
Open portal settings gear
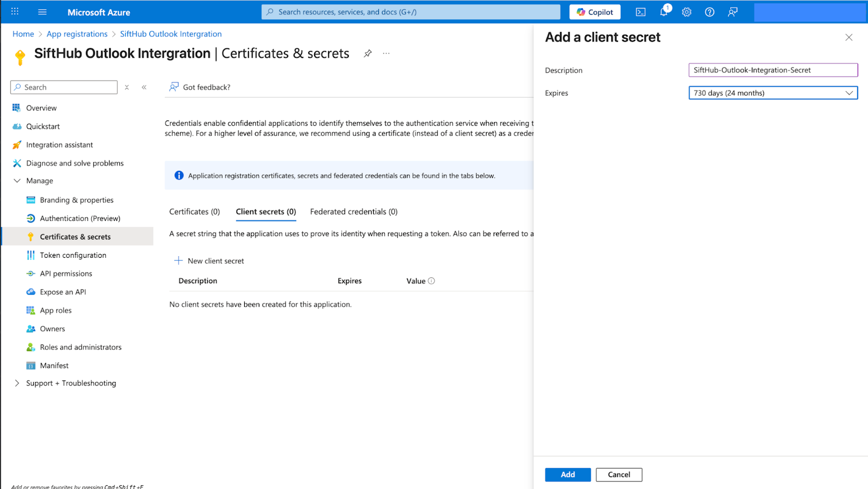point(686,12)
